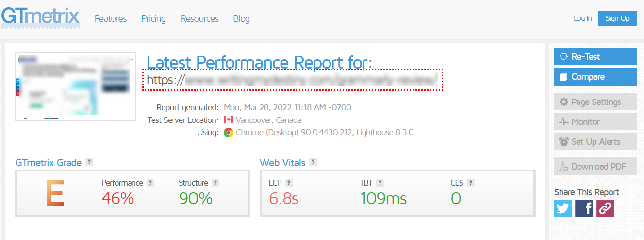This screenshot has width=644, height=240.
Task: Open the page screenshot thumbnail
Action: (76, 87)
